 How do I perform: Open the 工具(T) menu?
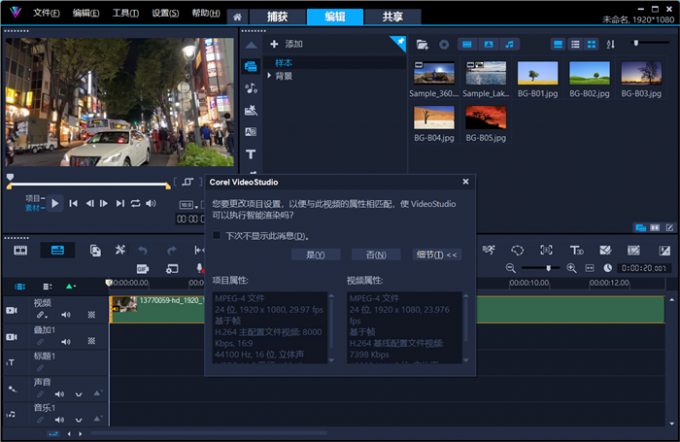tap(125, 13)
